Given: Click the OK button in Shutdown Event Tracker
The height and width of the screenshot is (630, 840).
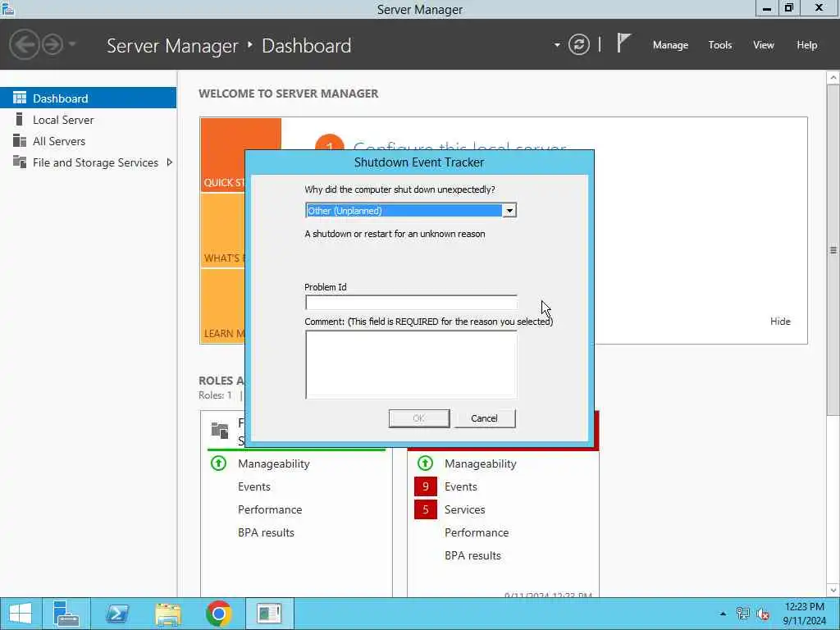Looking at the screenshot, I should click(419, 418).
